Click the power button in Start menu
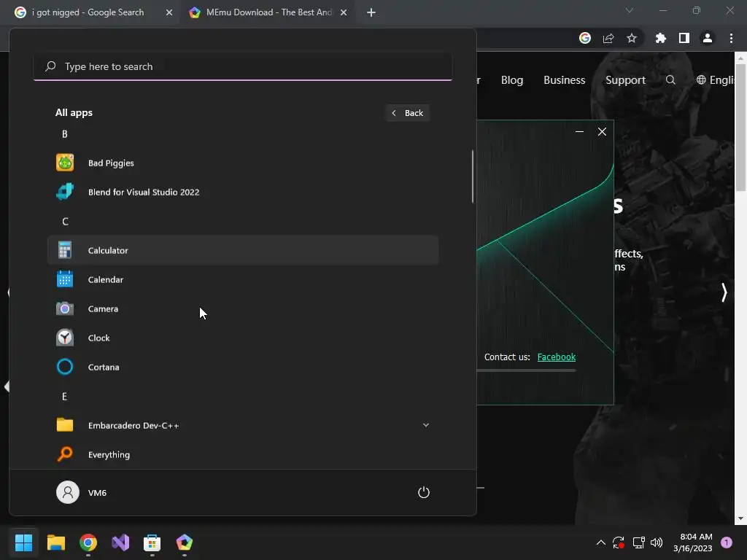 [424, 492]
